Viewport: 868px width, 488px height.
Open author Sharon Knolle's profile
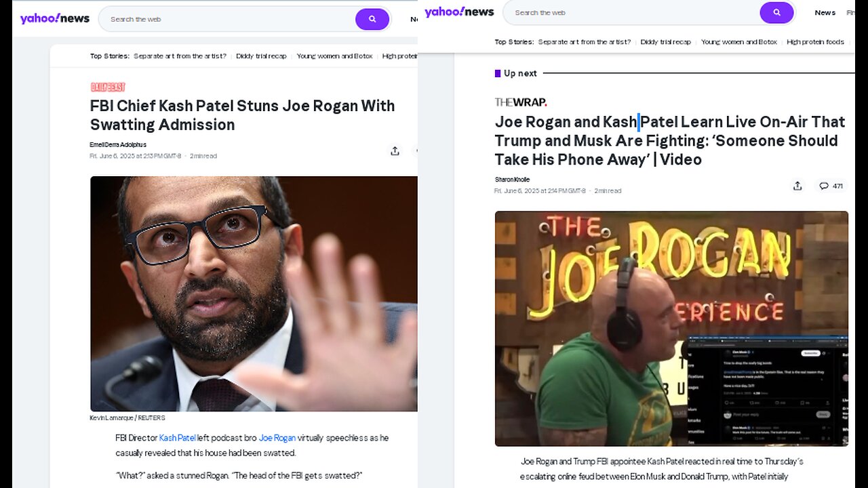(x=512, y=180)
